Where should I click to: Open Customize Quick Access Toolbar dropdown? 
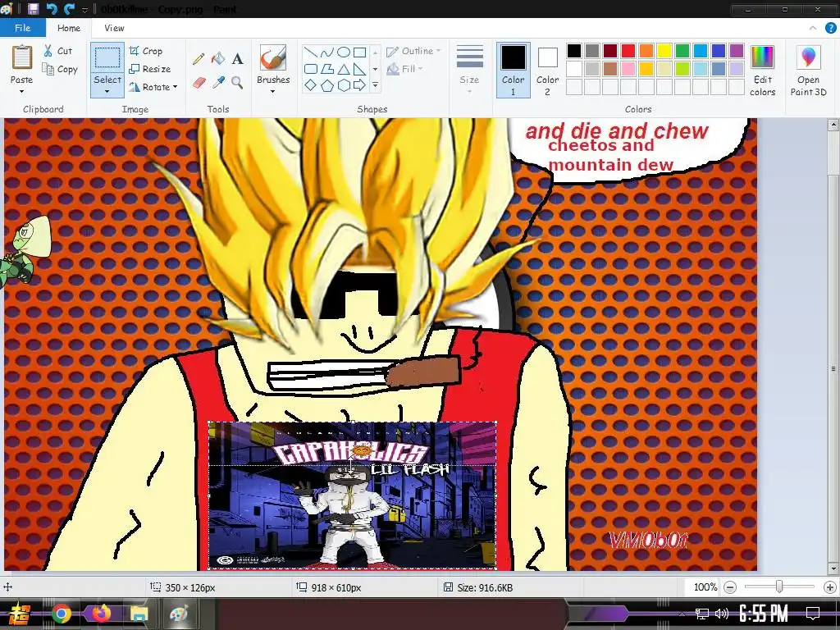(84, 10)
